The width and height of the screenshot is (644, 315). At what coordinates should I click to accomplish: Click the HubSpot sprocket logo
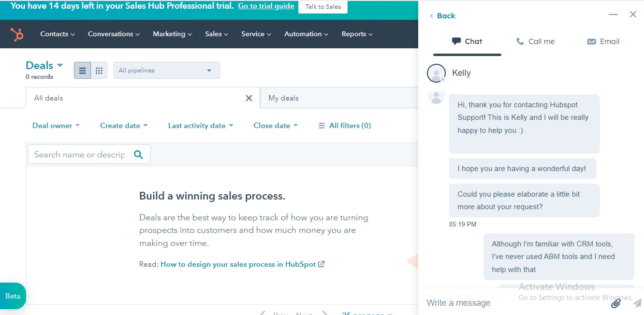click(17, 34)
